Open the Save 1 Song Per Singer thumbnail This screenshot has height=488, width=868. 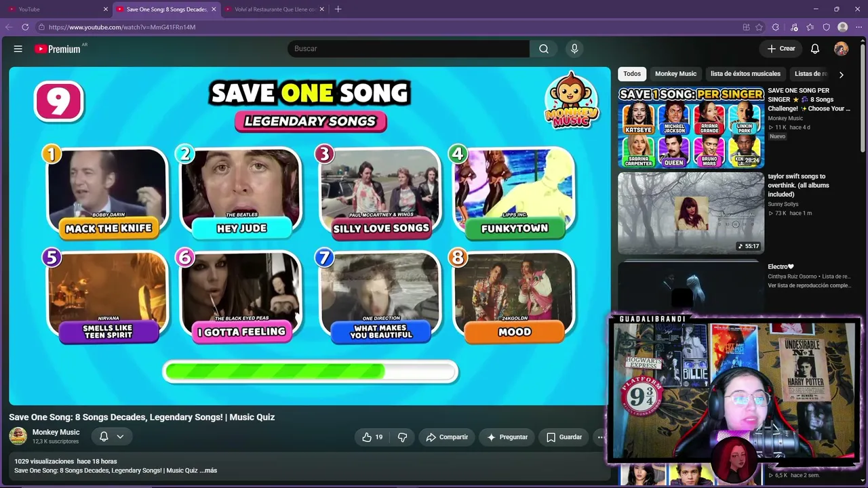(x=690, y=127)
